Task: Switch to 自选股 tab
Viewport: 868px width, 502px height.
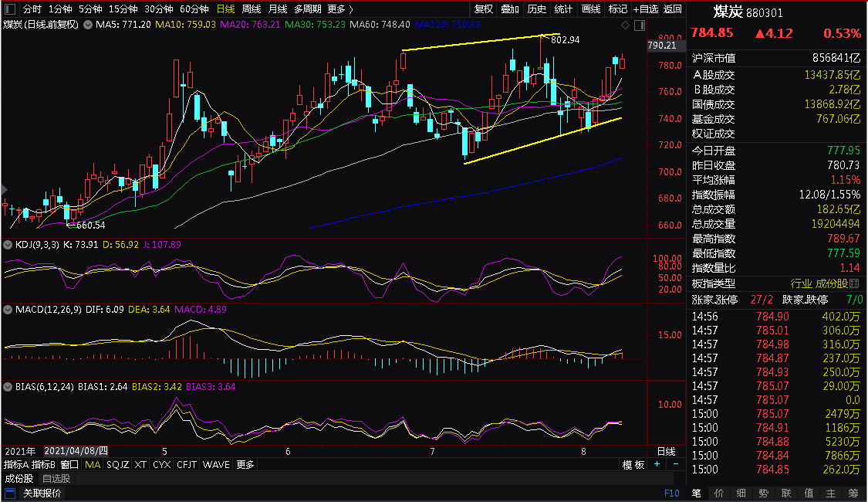Action: 56,478
